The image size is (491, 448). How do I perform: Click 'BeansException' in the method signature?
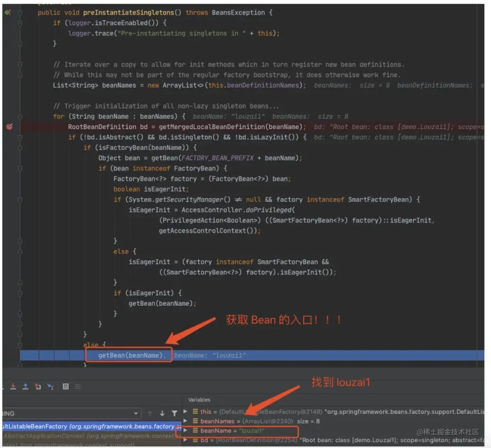[238, 13]
